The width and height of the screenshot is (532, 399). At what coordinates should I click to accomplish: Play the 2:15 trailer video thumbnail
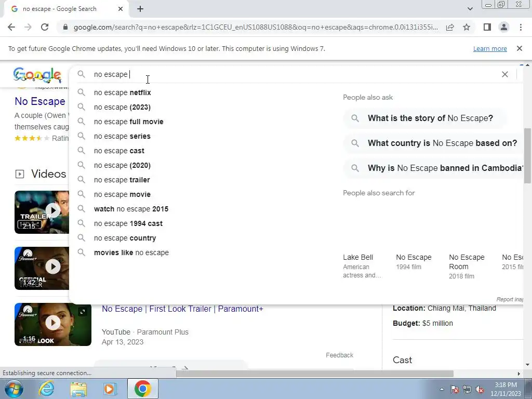tap(42, 212)
